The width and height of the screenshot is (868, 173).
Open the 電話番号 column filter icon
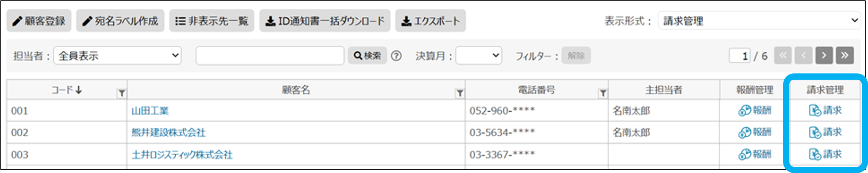coord(603,93)
